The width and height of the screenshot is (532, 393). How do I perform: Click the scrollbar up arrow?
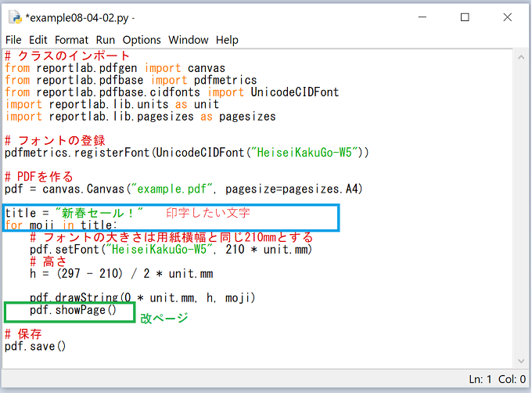(519, 56)
